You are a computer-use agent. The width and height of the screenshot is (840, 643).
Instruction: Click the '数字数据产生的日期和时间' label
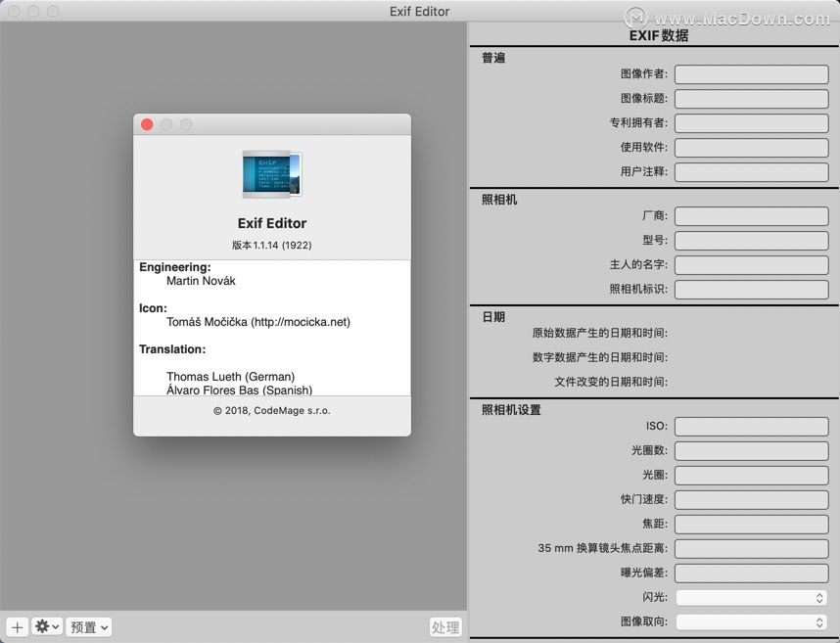pyautogui.click(x=600, y=357)
